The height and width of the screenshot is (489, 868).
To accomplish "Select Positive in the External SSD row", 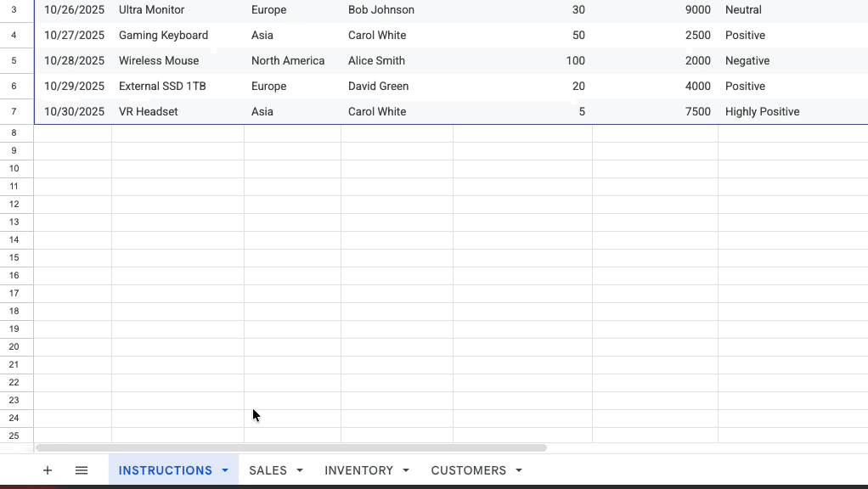I will [792, 87].
